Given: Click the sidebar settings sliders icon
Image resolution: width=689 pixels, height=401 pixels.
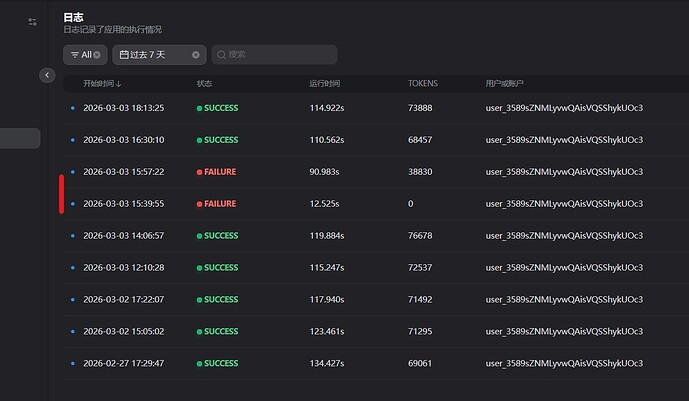Looking at the screenshot, I should click(x=32, y=21).
